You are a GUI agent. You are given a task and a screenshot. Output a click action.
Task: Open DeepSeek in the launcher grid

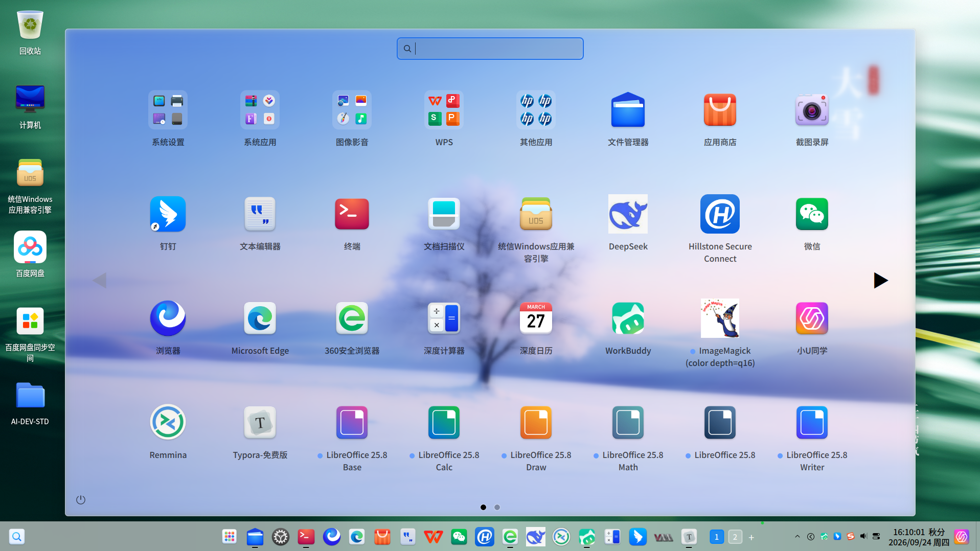click(x=628, y=214)
